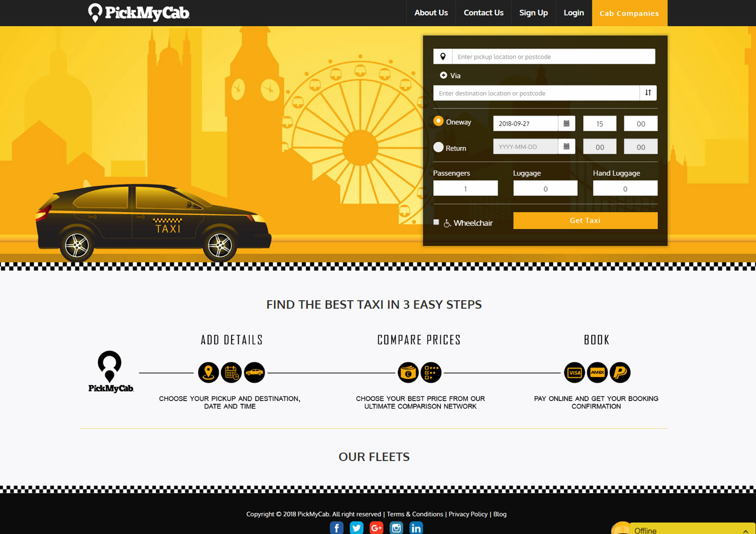Open the Terms & Conditions link
This screenshot has width=756, height=534.
pos(415,514)
